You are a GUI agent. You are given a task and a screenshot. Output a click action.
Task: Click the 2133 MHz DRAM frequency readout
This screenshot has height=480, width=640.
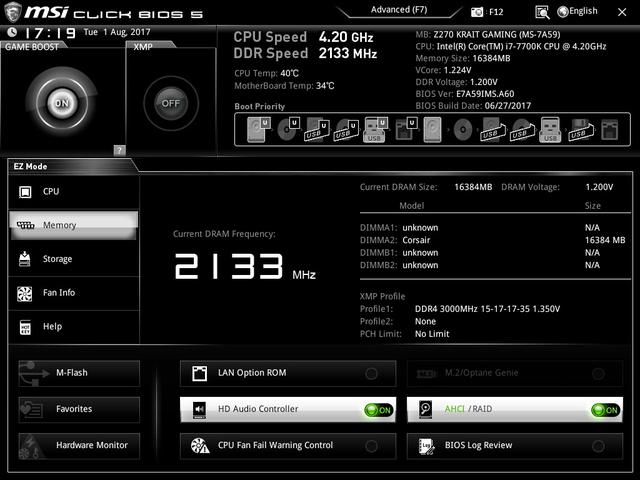click(x=245, y=267)
